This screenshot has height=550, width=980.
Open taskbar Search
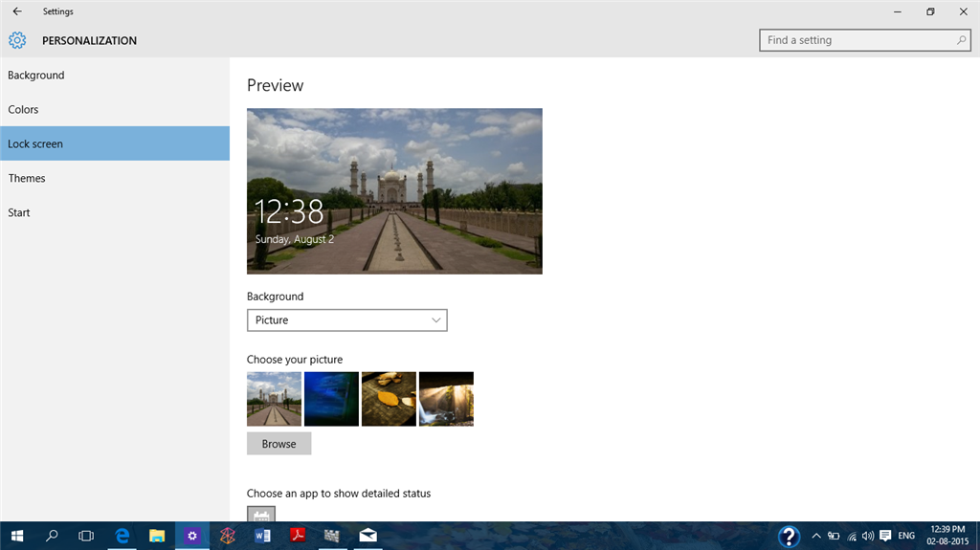tap(52, 536)
